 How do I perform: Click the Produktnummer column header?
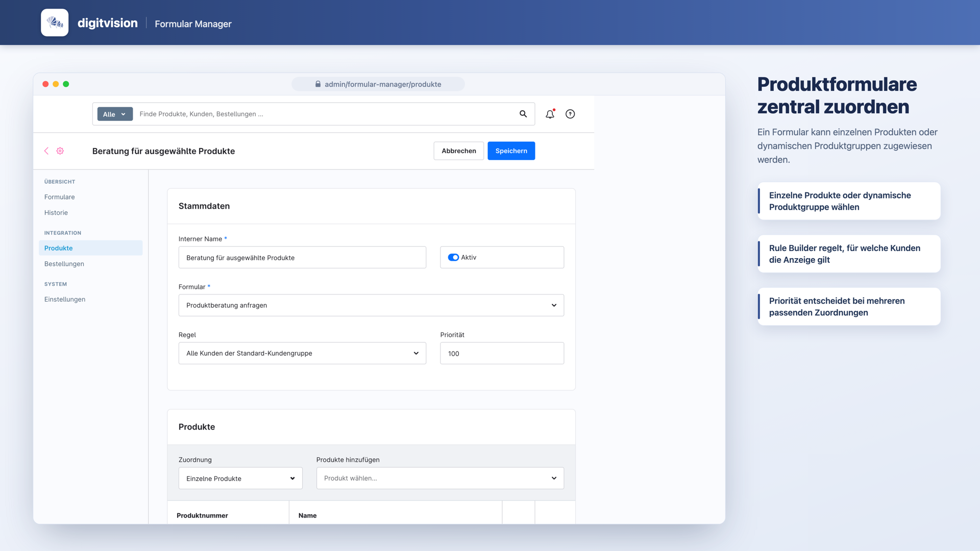(203, 515)
